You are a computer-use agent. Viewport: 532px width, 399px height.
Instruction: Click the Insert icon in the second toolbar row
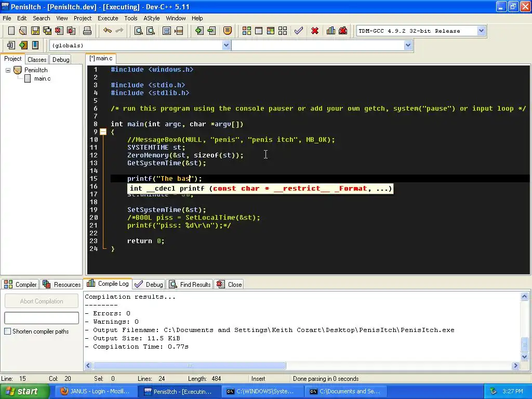(x=11, y=45)
